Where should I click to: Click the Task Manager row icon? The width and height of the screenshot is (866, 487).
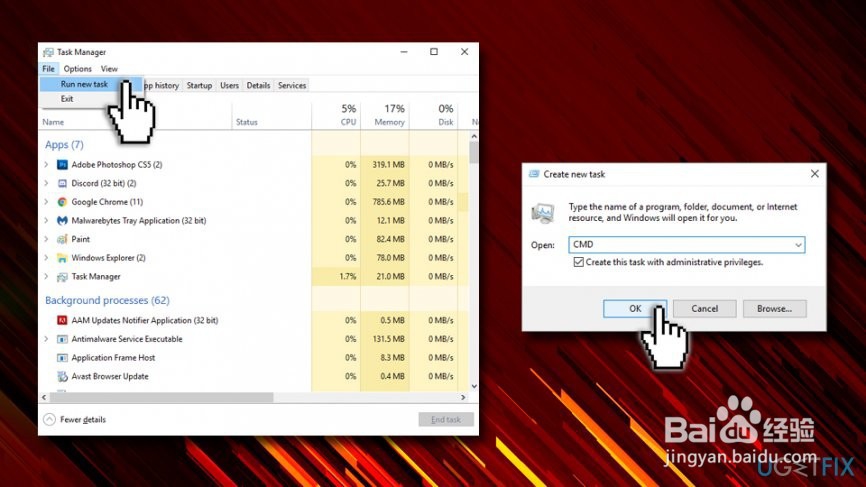62,277
